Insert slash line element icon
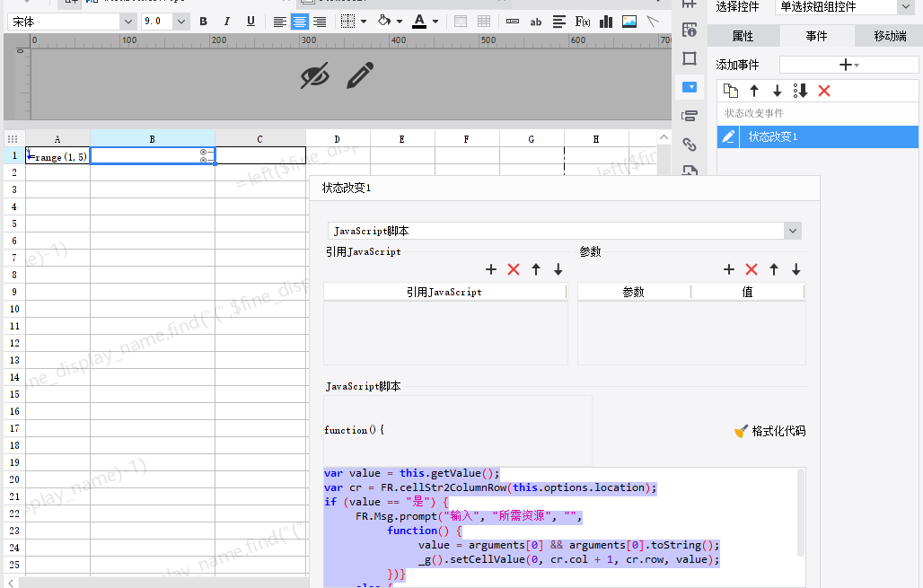The width and height of the screenshot is (923, 588). click(652, 22)
